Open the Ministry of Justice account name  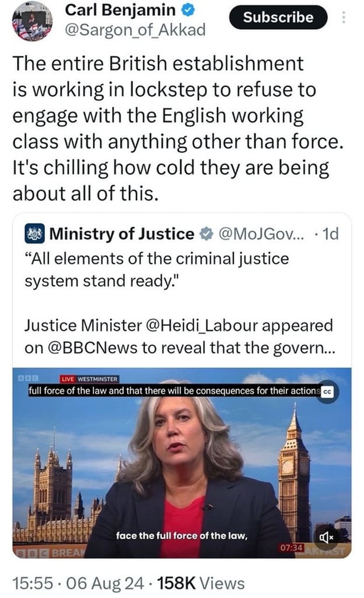(121, 234)
